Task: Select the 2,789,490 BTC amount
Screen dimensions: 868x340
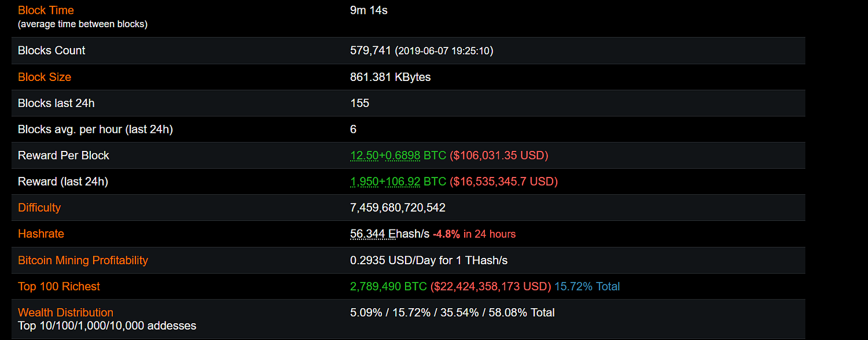Action: click(x=388, y=286)
